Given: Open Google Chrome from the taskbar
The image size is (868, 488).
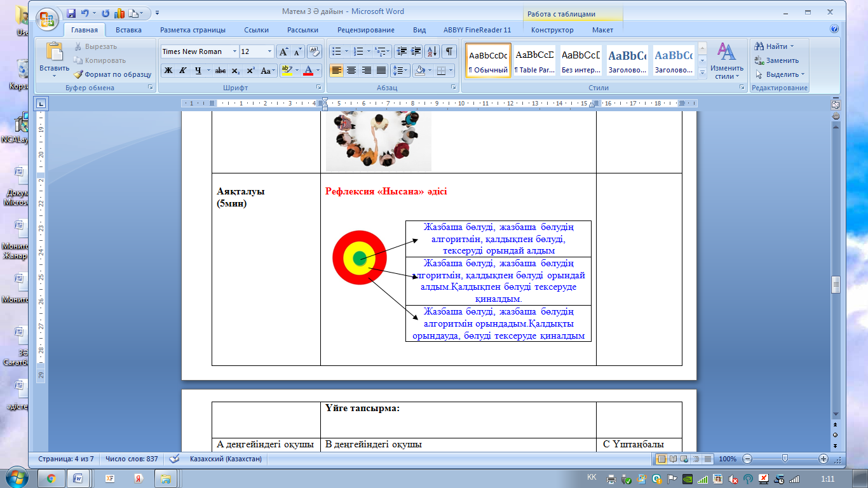Looking at the screenshot, I should [51, 478].
